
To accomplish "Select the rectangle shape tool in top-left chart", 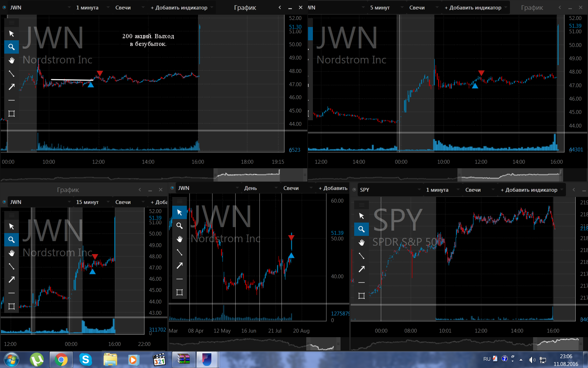I will (12, 113).
